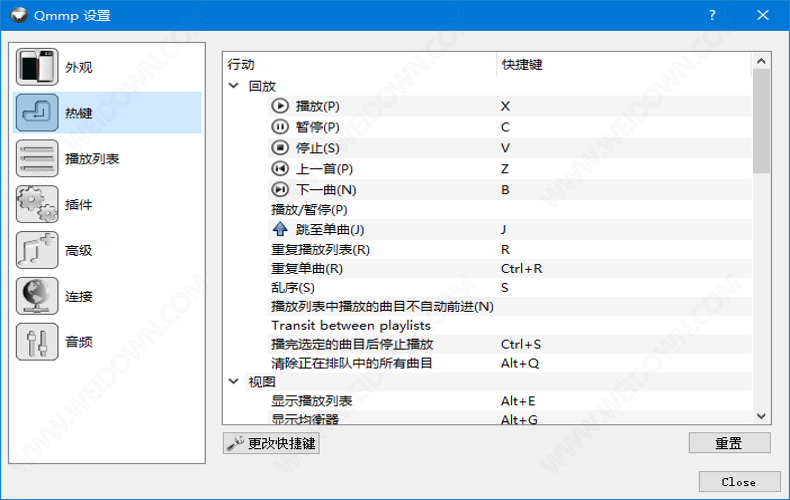Image resolution: width=790 pixels, height=500 pixels.
Task: Click the Alt+Q shortcut cell
Action: (x=519, y=363)
